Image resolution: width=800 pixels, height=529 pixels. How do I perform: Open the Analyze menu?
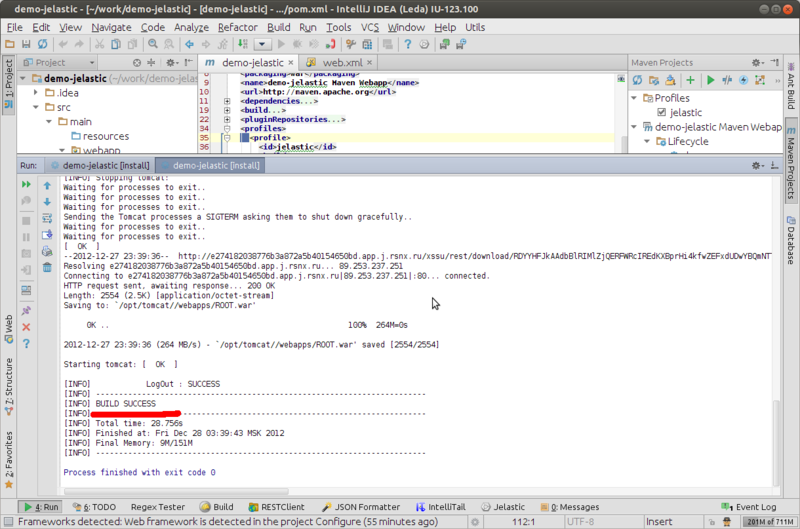191,28
